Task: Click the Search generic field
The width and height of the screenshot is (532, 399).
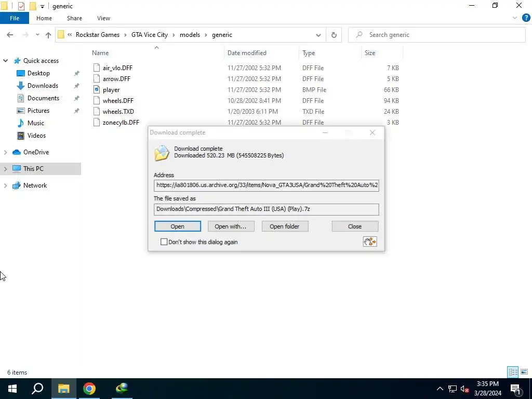Action: [436, 35]
